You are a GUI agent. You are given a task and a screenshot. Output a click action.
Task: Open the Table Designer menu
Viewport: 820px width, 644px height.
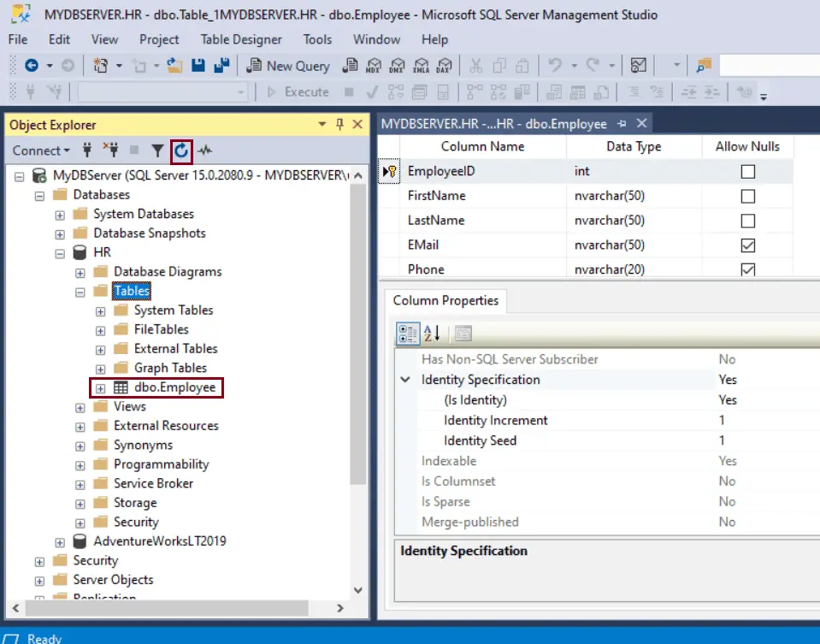click(x=240, y=39)
